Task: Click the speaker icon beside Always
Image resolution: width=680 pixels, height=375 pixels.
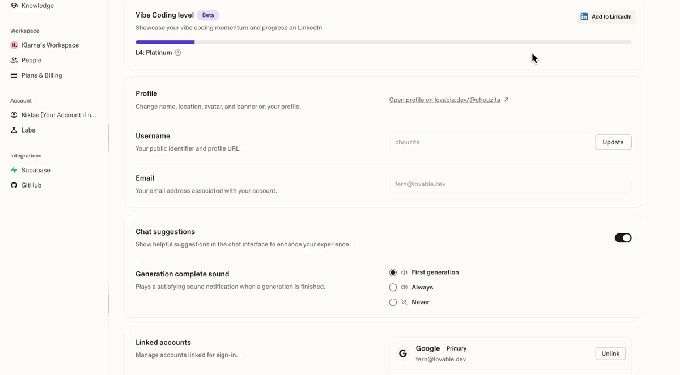Action: point(404,287)
